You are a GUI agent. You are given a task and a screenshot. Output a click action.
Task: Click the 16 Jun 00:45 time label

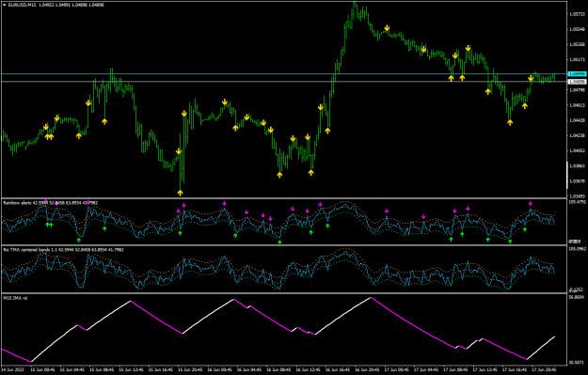tap(220, 369)
